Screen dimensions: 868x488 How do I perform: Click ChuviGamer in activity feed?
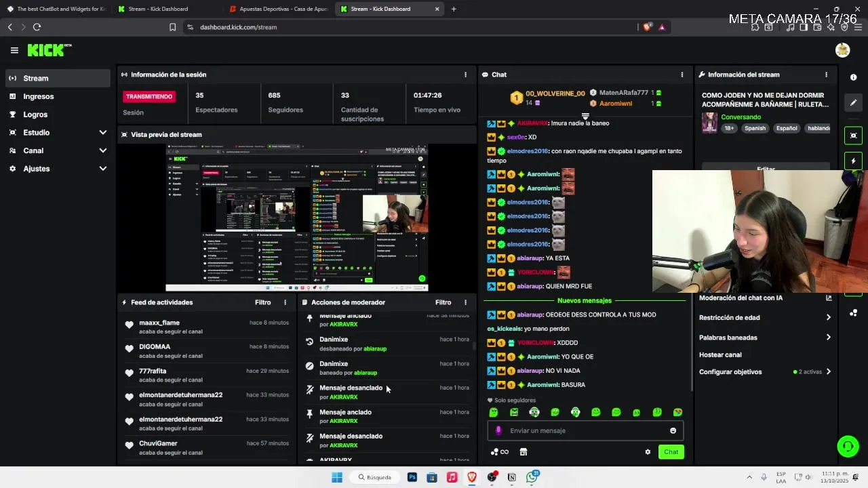point(158,443)
